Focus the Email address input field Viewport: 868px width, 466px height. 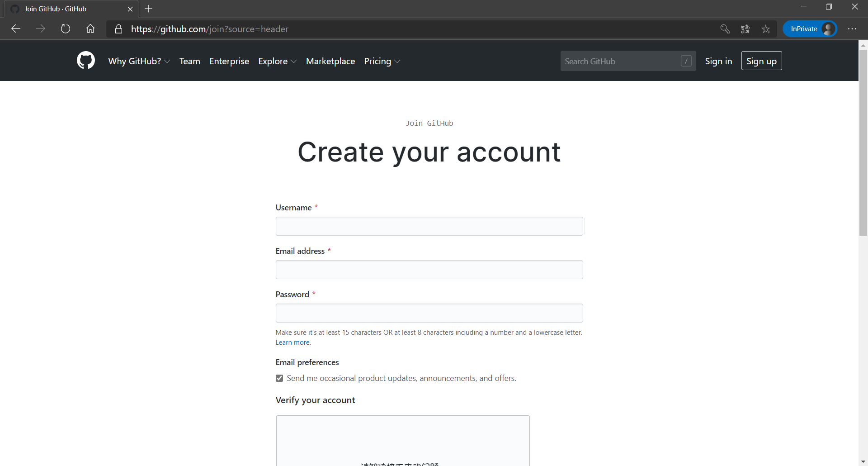tap(429, 270)
